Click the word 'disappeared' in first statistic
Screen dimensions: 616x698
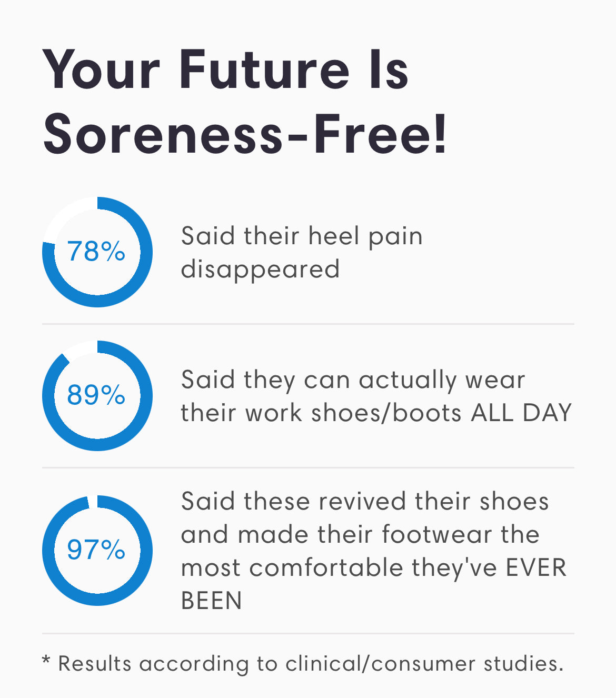[260, 270]
